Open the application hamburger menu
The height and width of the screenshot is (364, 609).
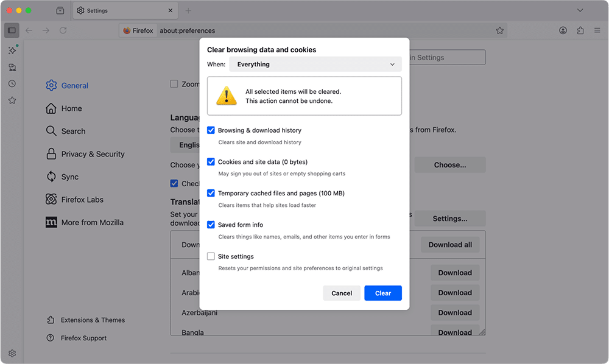pos(596,30)
